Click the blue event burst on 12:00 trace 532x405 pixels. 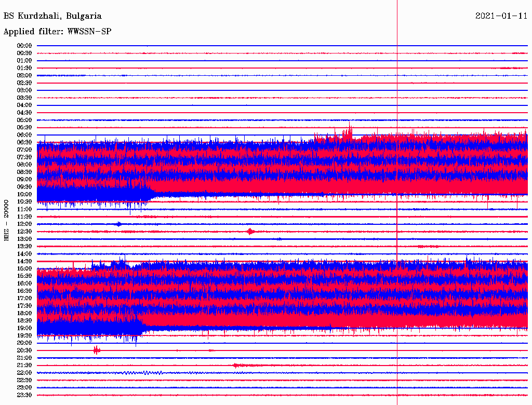[x=118, y=224]
